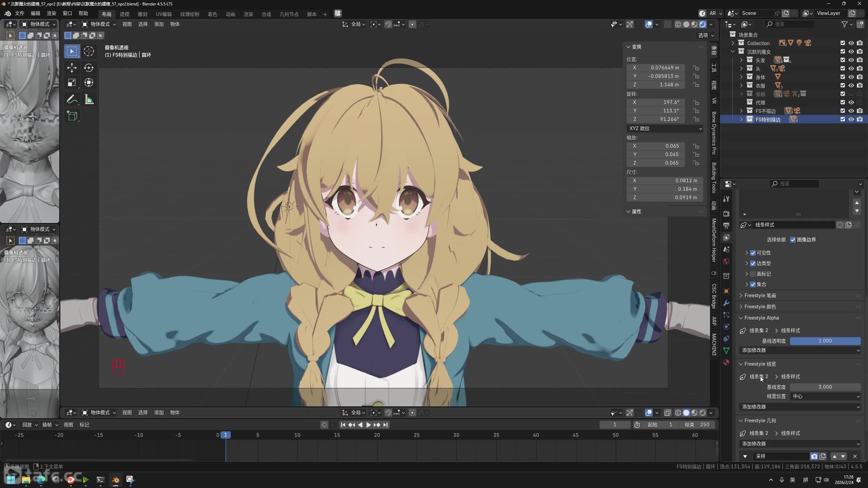Screen dimensions: 868x488
Task: Click the 基线透明度 slider
Action: (825, 341)
